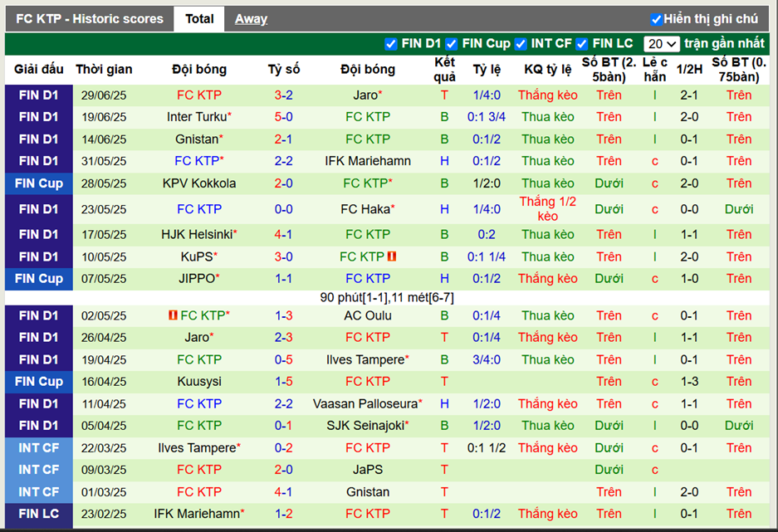Image resolution: width=778 pixels, height=532 pixels.
Task: Uncheck the FIN LC filter checkbox
Action: (x=581, y=44)
